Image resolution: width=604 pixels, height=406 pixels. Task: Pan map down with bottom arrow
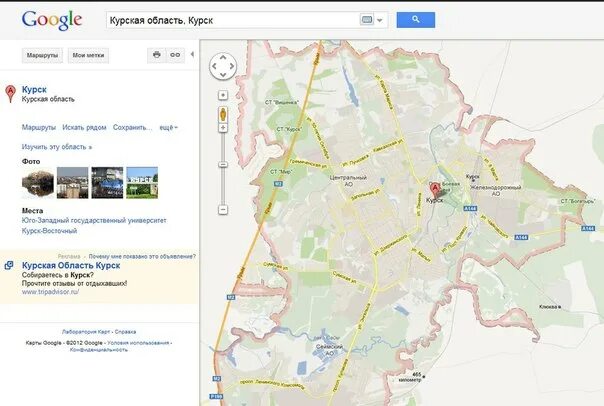[223, 75]
